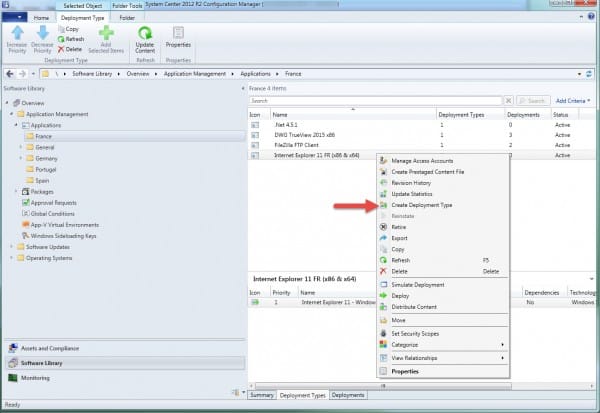This screenshot has height=413, width=600.
Task: Open the Folder ribbon tab
Action: 129,18
